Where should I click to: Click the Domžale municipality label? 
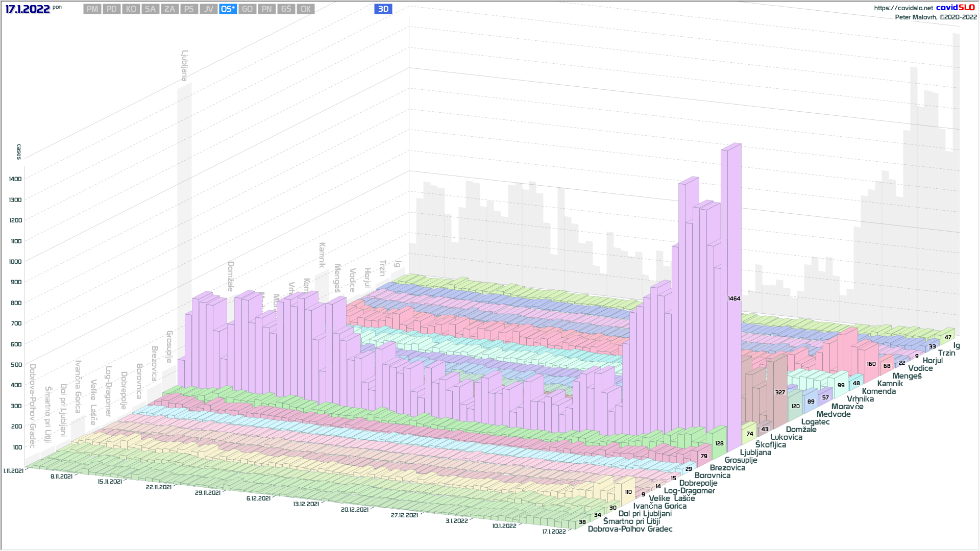(x=801, y=430)
